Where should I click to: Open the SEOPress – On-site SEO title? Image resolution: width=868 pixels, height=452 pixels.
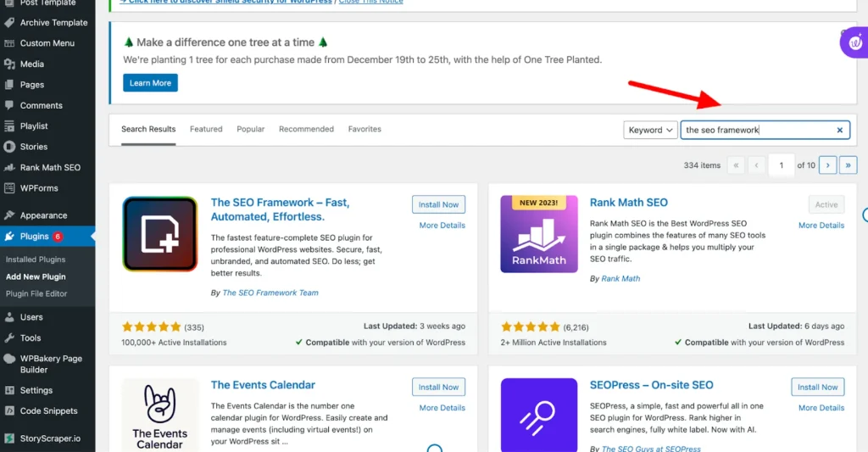coord(651,385)
